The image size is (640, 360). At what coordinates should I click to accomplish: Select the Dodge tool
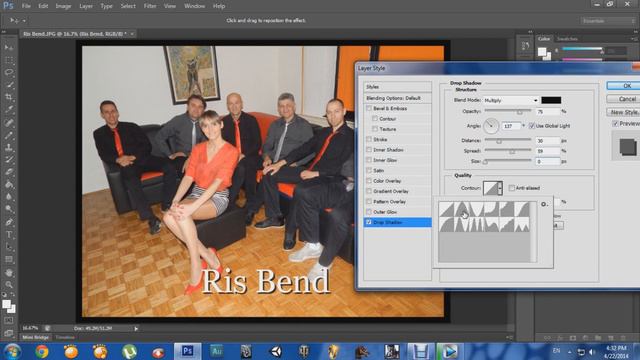pyautogui.click(x=9, y=209)
